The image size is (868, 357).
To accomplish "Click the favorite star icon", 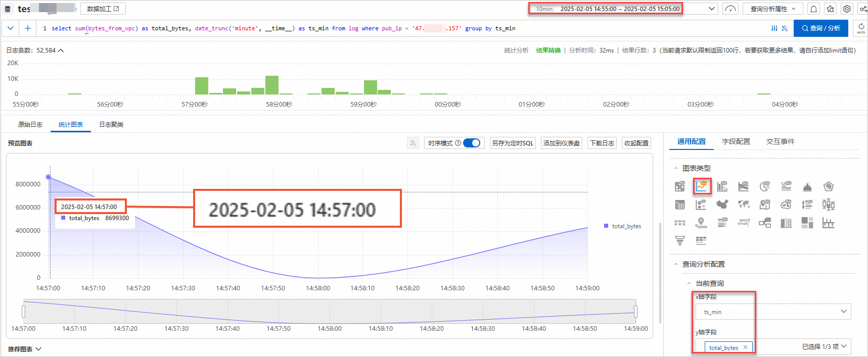I will [831, 9].
